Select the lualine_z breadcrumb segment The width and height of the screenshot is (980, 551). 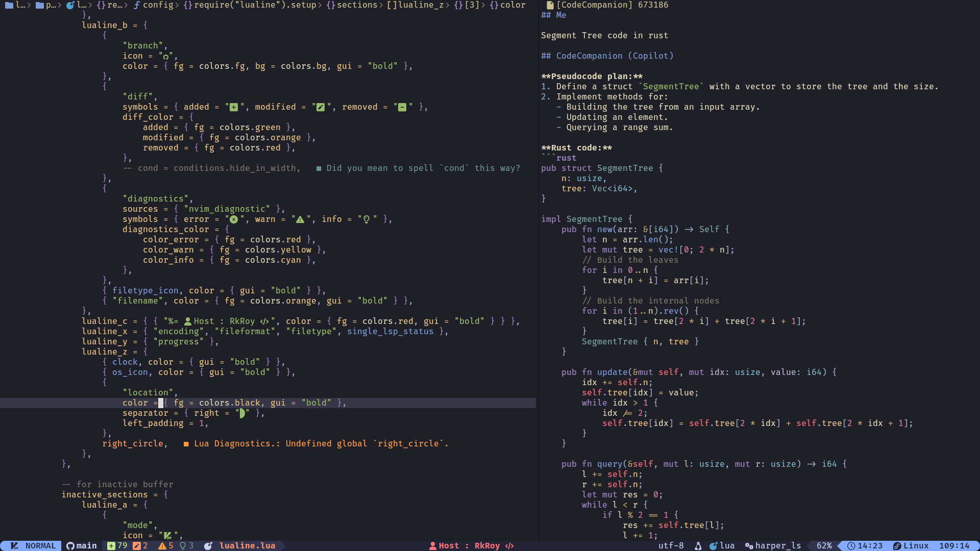pos(415,5)
